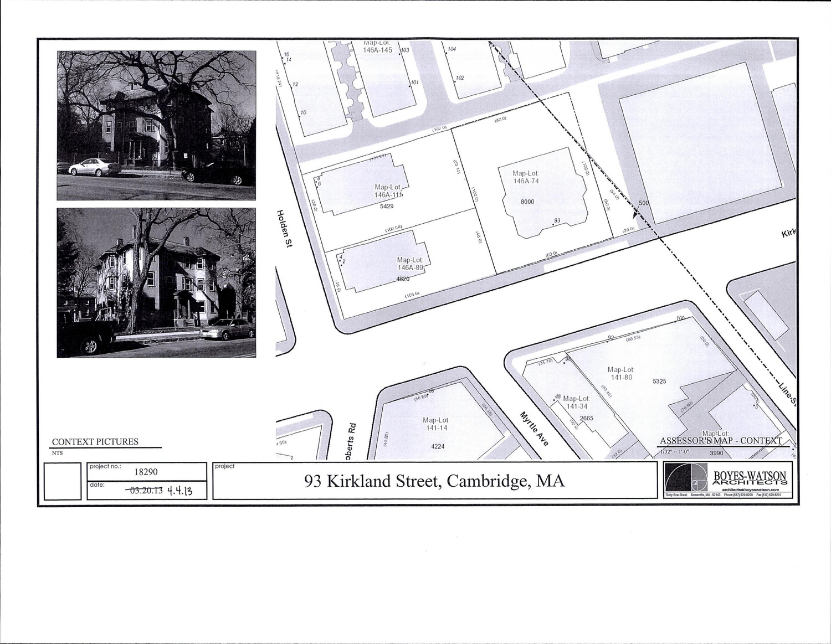The height and width of the screenshot is (644, 831).
Task: Click the 8000 area label on the map
Action: point(527,202)
